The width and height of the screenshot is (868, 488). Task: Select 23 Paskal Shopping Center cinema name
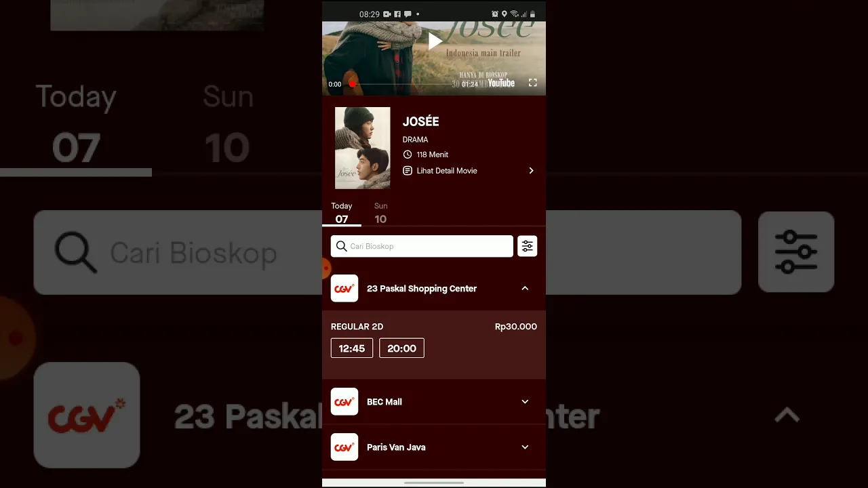pyautogui.click(x=422, y=288)
